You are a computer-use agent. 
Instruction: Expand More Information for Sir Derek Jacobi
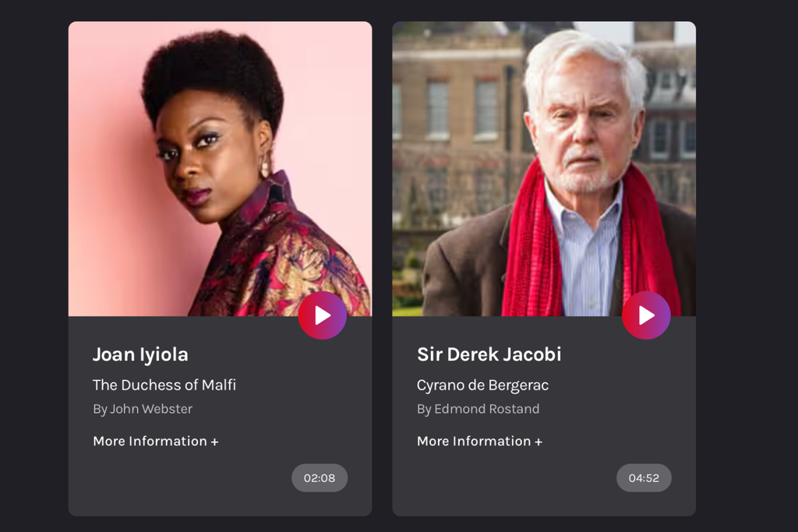coord(480,441)
